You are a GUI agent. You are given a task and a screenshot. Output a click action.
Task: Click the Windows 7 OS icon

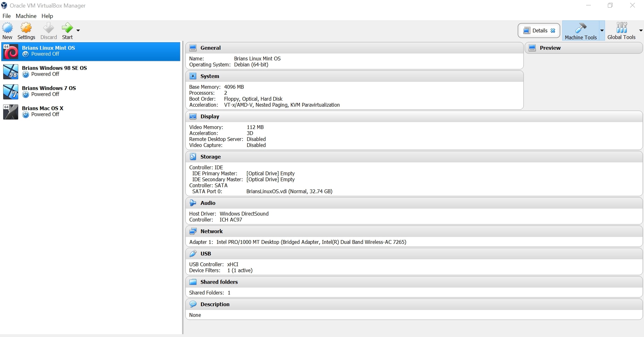[x=11, y=92]
